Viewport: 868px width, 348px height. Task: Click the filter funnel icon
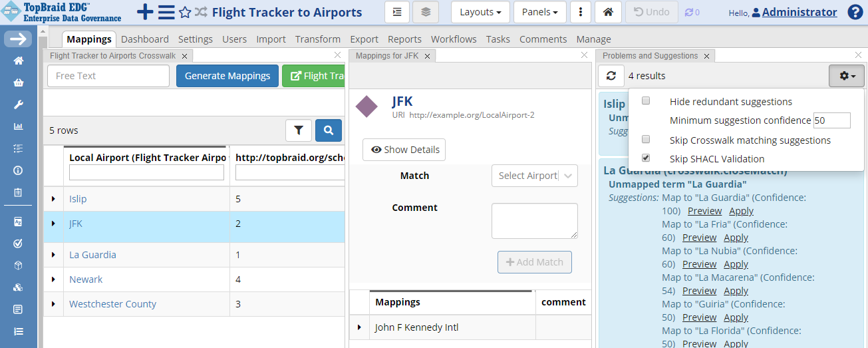pos(299,130)
